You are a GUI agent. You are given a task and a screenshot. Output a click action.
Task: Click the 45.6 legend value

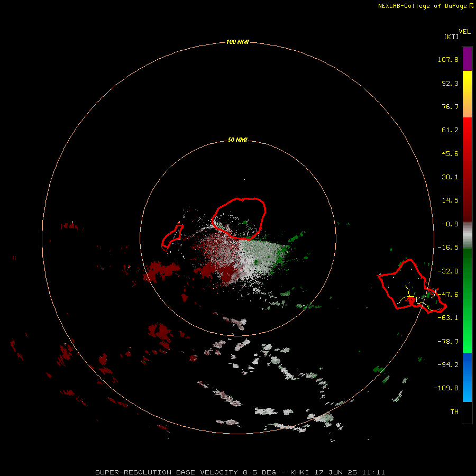click(x=450, y=153)
